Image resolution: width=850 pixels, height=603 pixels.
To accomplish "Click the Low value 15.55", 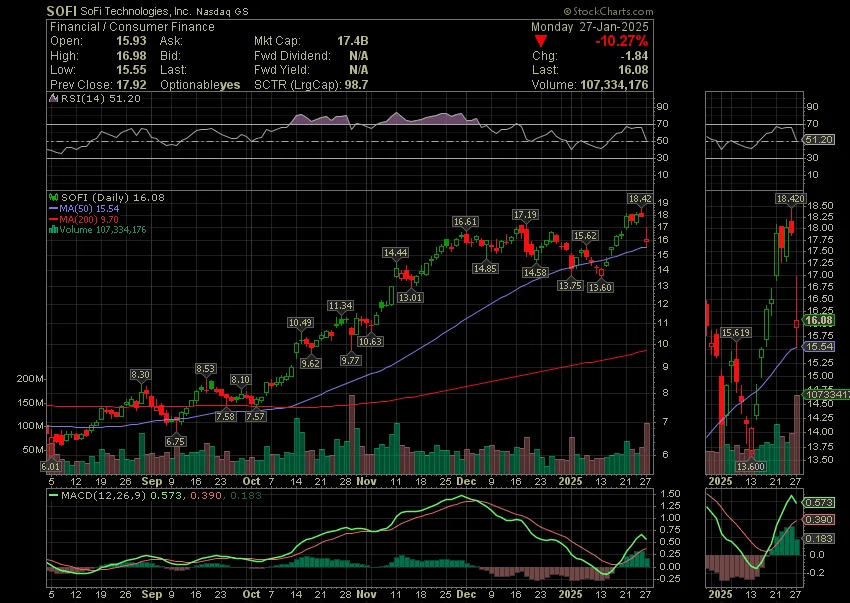I will click(131, 70).
